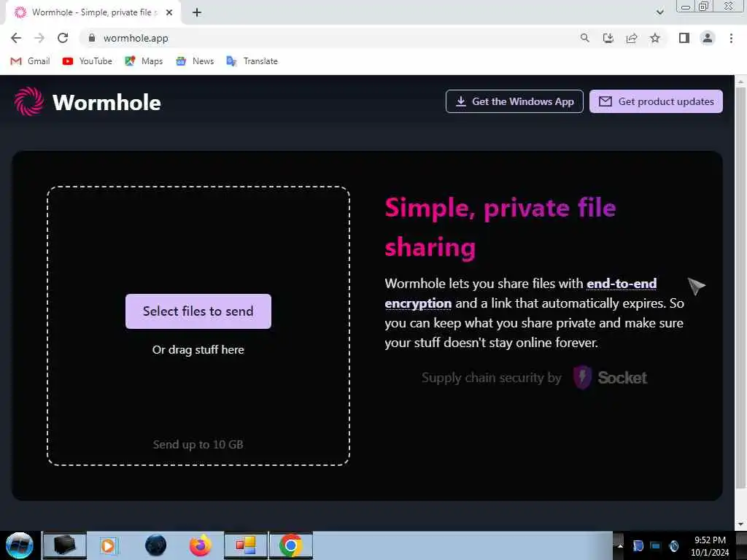Toggle the browser side panel icon

pyautogui.click(x=684, y=38)
